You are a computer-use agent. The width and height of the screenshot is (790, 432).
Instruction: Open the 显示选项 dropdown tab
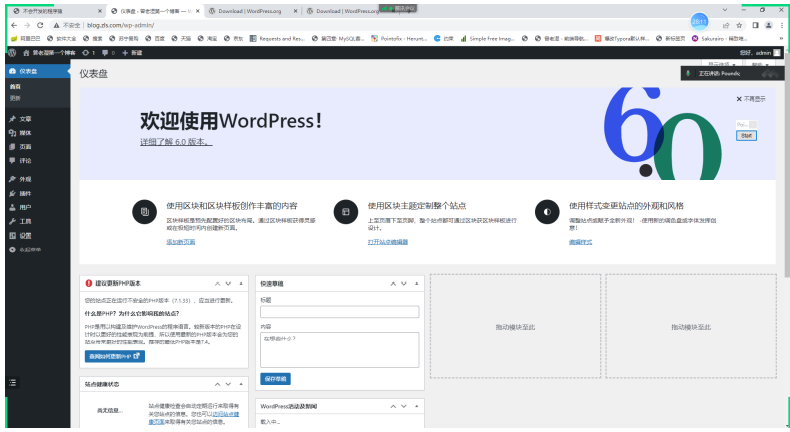point(722,64)
